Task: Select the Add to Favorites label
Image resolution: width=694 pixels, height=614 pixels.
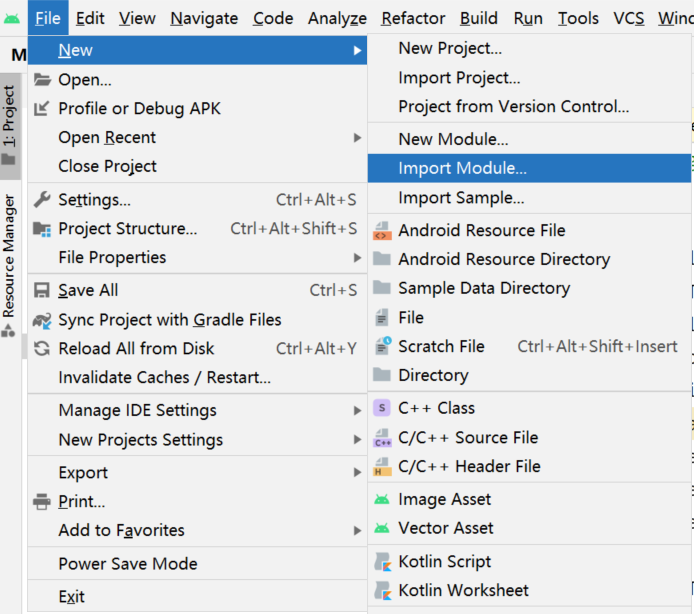Action: tap(122, 530)
